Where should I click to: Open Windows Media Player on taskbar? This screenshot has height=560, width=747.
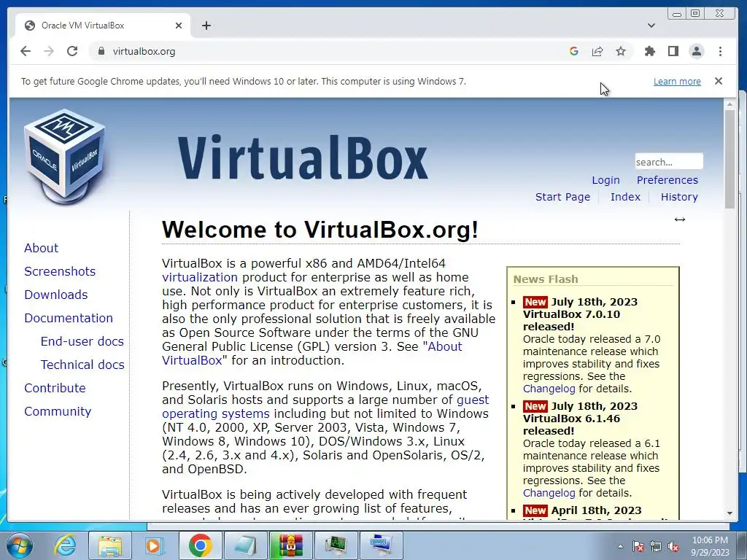pyautogui.click(x=154, y=545)
